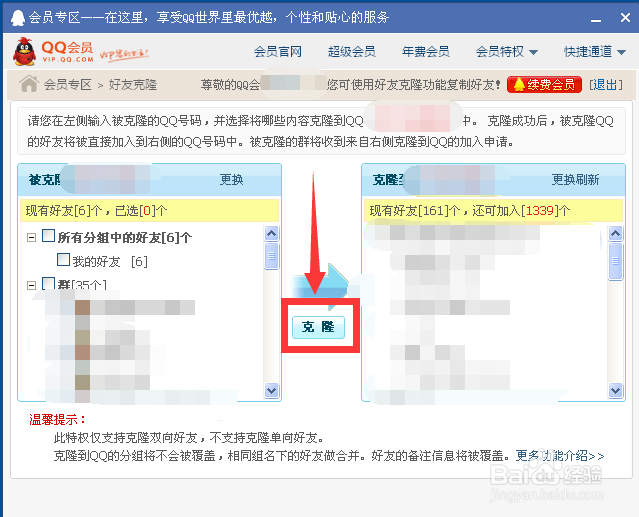
Task: Collapse the 群[35个] tree node
Action: tap(31, 285)
